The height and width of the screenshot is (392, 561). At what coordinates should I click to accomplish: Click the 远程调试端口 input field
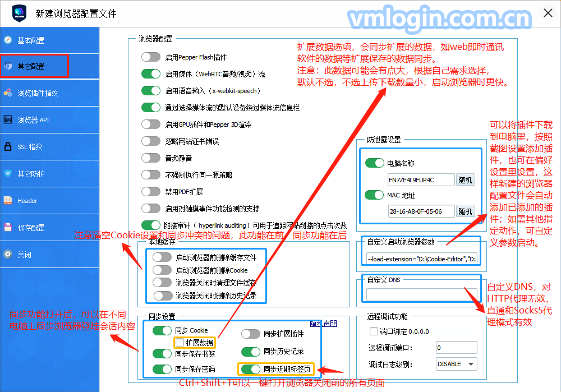(x=456, y=348)
